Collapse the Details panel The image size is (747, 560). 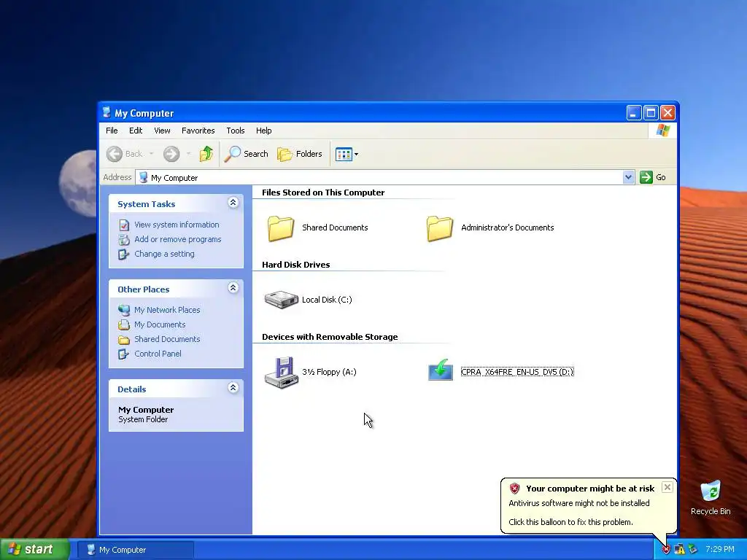233,388
